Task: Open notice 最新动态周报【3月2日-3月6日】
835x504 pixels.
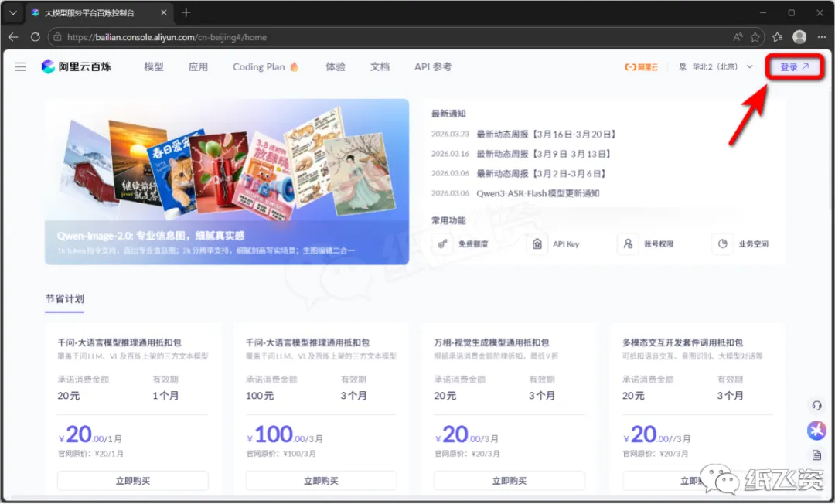Action: pos(541,173)
